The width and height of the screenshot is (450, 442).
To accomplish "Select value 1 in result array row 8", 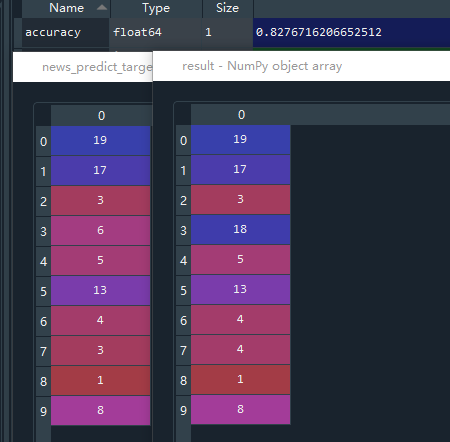I will 240,379.
